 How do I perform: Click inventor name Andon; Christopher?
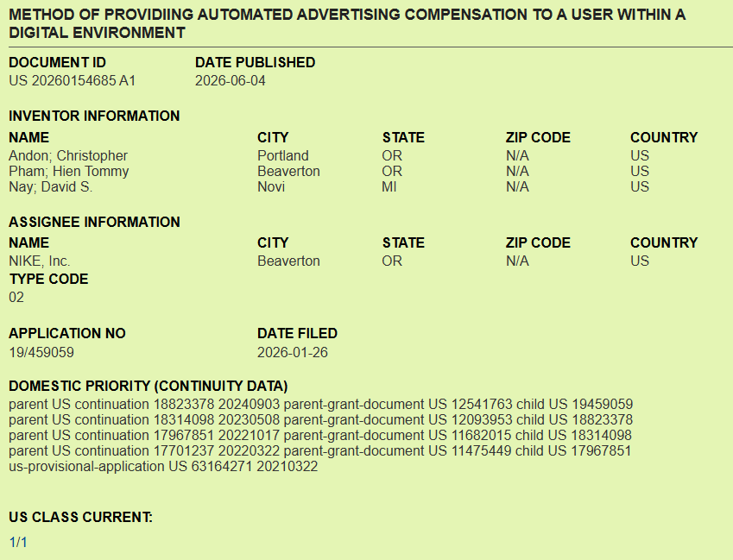(68, 155)
